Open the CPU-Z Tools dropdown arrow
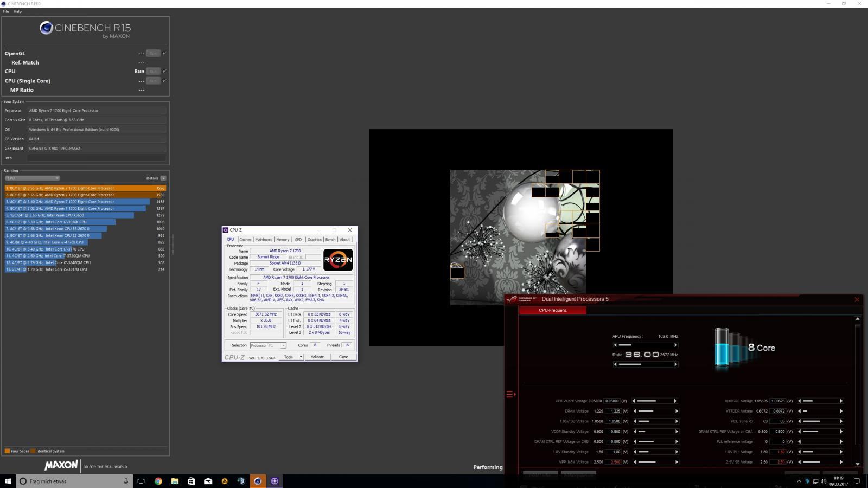 (301, 357)
